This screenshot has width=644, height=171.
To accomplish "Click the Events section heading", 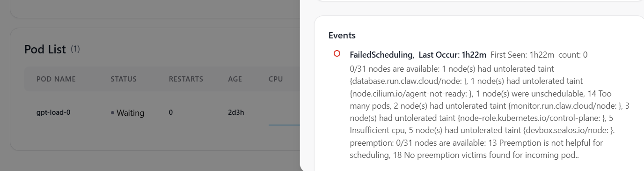I will pos(342,35).
